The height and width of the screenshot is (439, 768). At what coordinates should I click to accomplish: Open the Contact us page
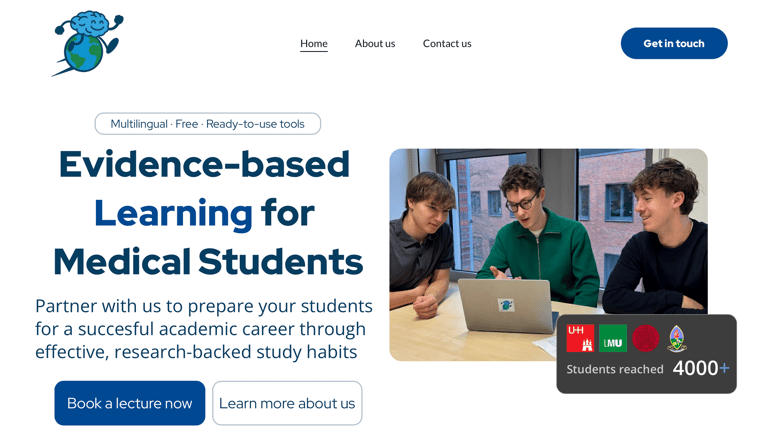[x=447, y=43]
